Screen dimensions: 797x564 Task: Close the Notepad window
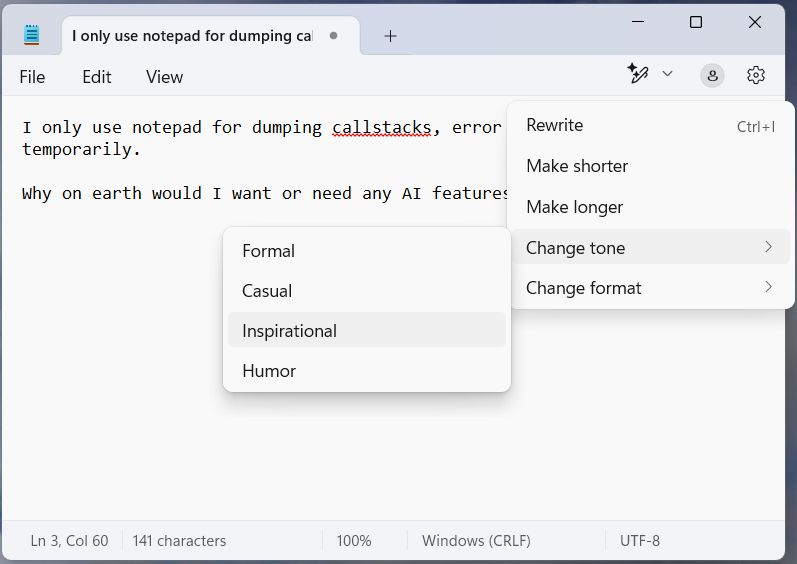tap(755, 22)
